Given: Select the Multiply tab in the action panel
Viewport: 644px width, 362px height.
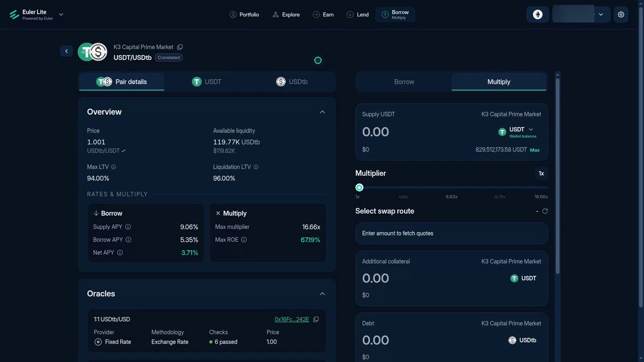Looking at the screenshot, I should pos(499,82).
